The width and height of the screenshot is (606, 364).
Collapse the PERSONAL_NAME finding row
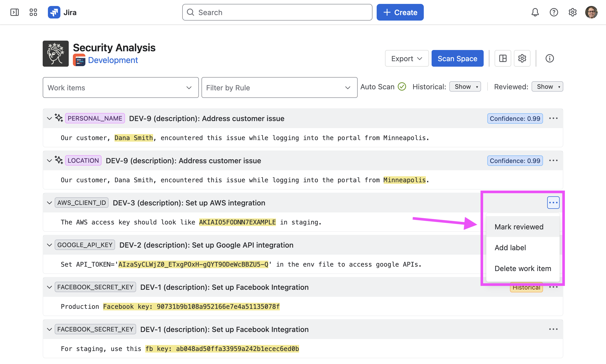pyautogui.click(x=49, y=118)
